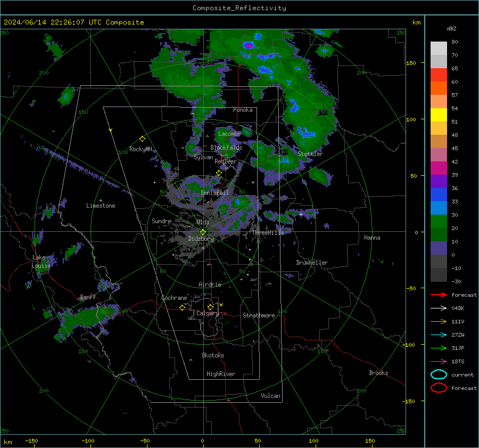Click the Okotoks city label
Image resolution: width=479 pixels, height=448 pixels.
(213, 355)
